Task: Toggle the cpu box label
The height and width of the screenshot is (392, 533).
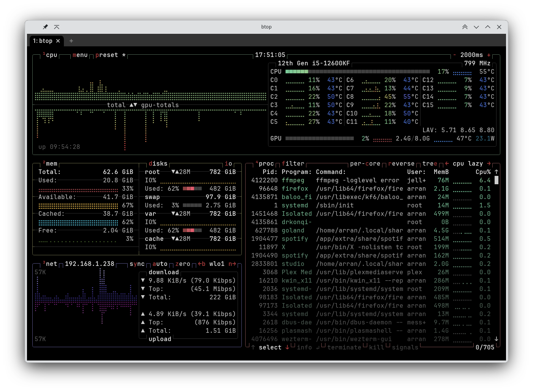Action: (50, 55)
